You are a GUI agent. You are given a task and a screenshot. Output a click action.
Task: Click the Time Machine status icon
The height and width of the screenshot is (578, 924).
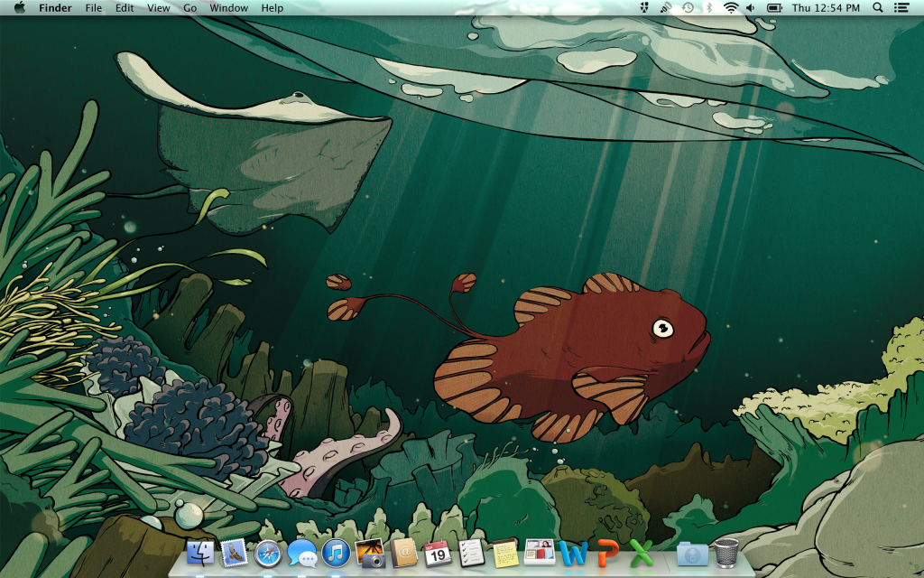click(x=688, y=7)
